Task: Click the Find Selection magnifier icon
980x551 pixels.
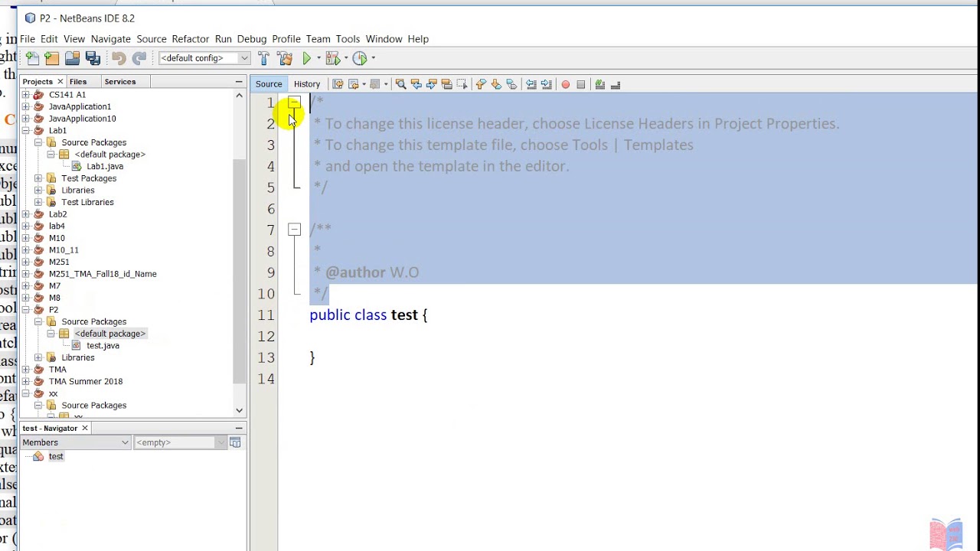Action: 400,84
